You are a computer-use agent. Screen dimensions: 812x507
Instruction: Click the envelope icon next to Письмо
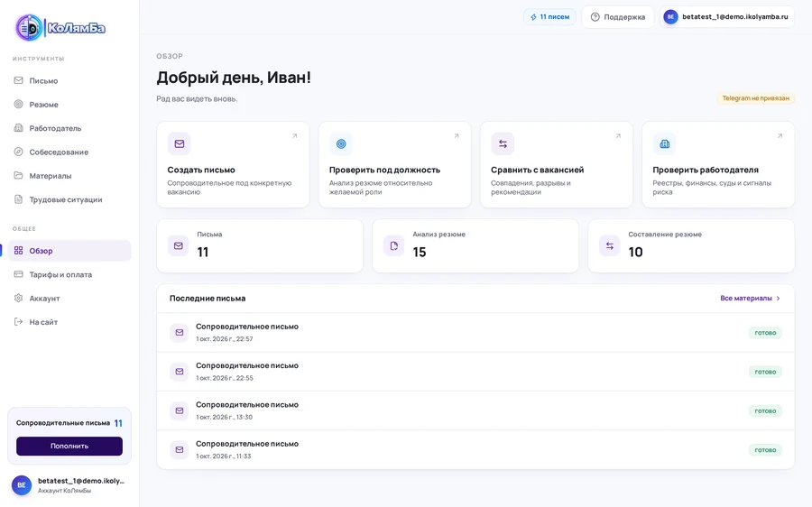(x=19, y=80)
